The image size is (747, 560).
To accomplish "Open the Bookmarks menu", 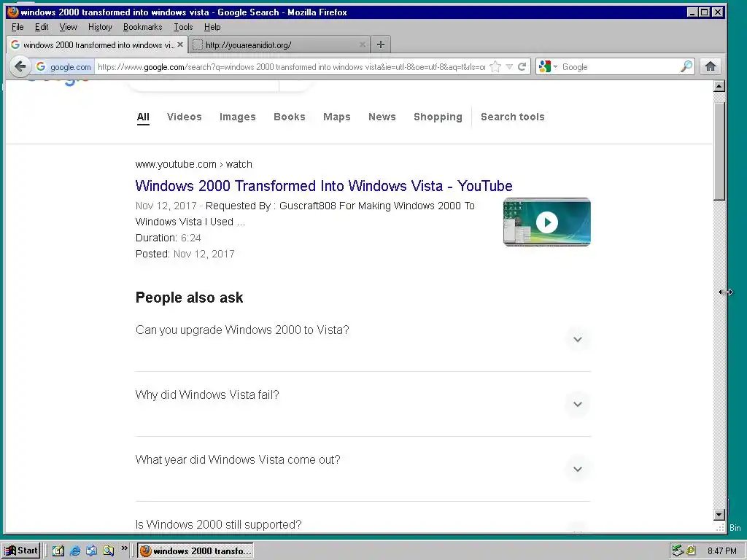I will click(142, 27).
